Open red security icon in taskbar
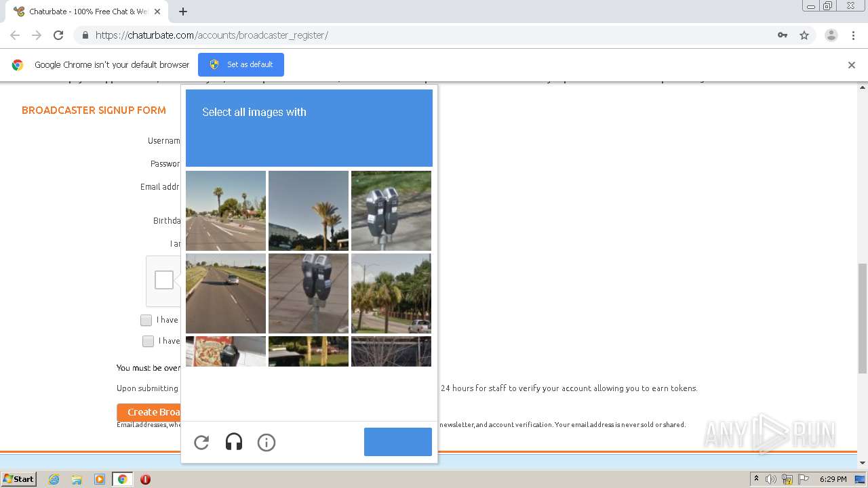Image resolution: width=868 pixels, height=488 pixels. point(145,479)
